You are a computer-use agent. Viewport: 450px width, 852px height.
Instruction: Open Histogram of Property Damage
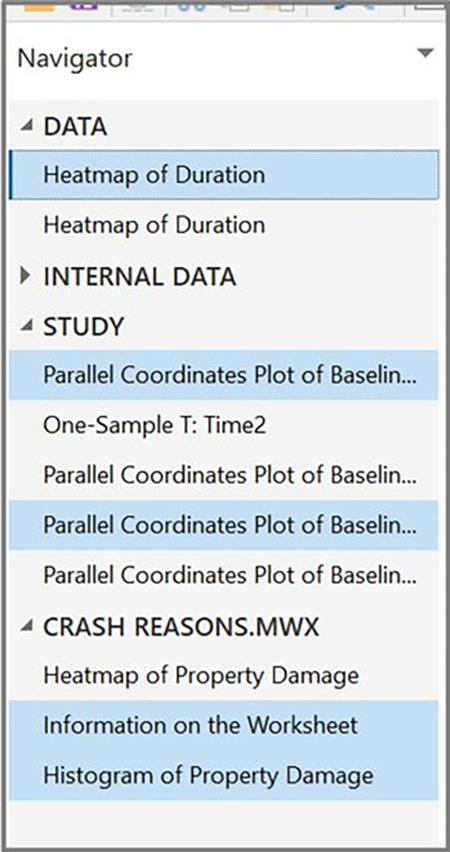coord(224,775)
